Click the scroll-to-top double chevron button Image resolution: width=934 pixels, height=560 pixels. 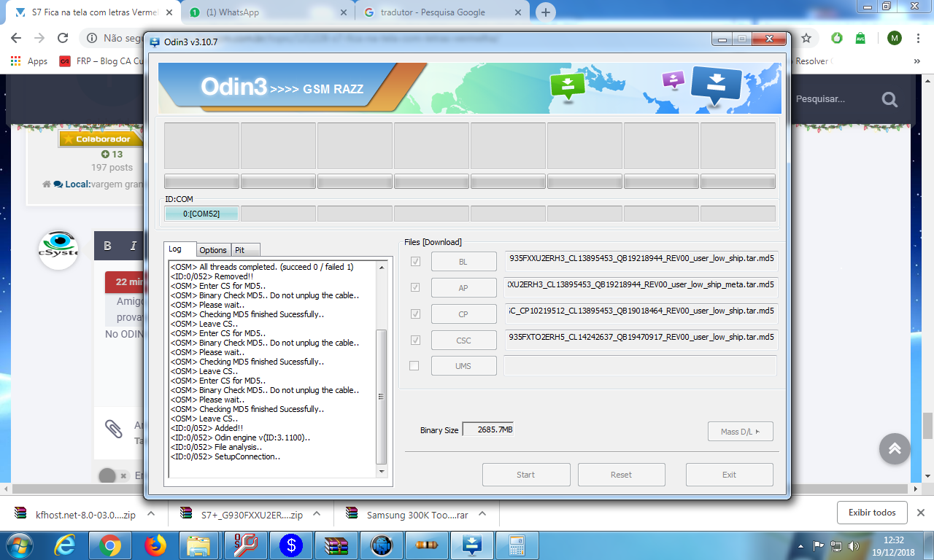coord(895,449)
